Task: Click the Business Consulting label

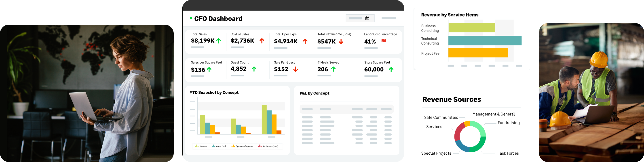Action: pyautogui.click(x=430, y=28)
